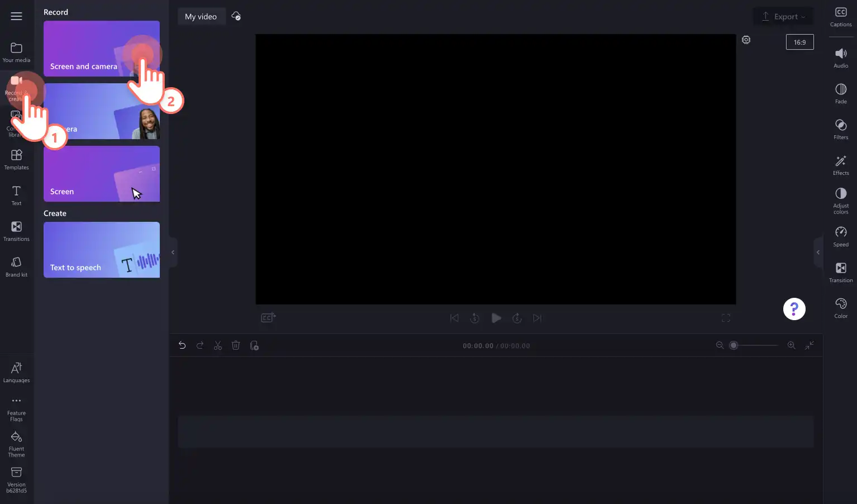857x504 pixels.
Task: Click the Filters icon in right panel
Action: [841, 129]
